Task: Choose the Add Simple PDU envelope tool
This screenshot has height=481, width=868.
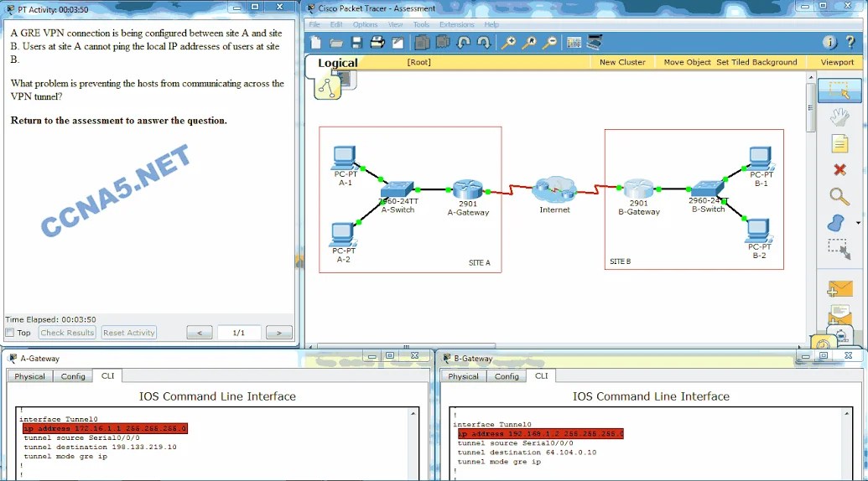Action: pos(839,288)
